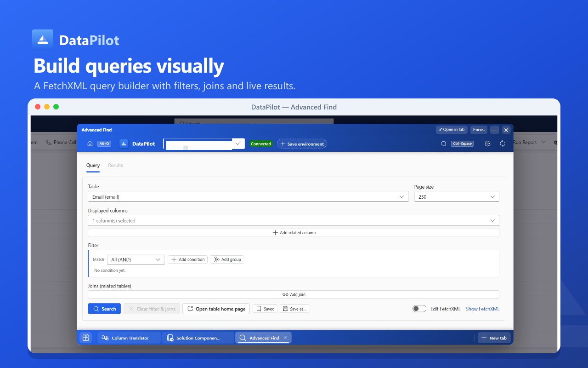Click Open table home page
The width and height of the screenshot is (588, 368).
[216, 309]
